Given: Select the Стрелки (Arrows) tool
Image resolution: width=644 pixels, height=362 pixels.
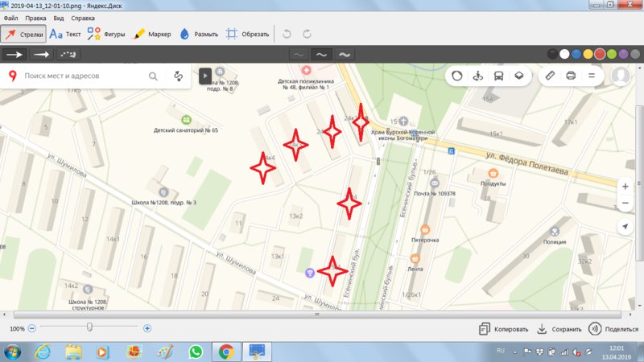Looking at the screenshot, I should click(23, 35).
